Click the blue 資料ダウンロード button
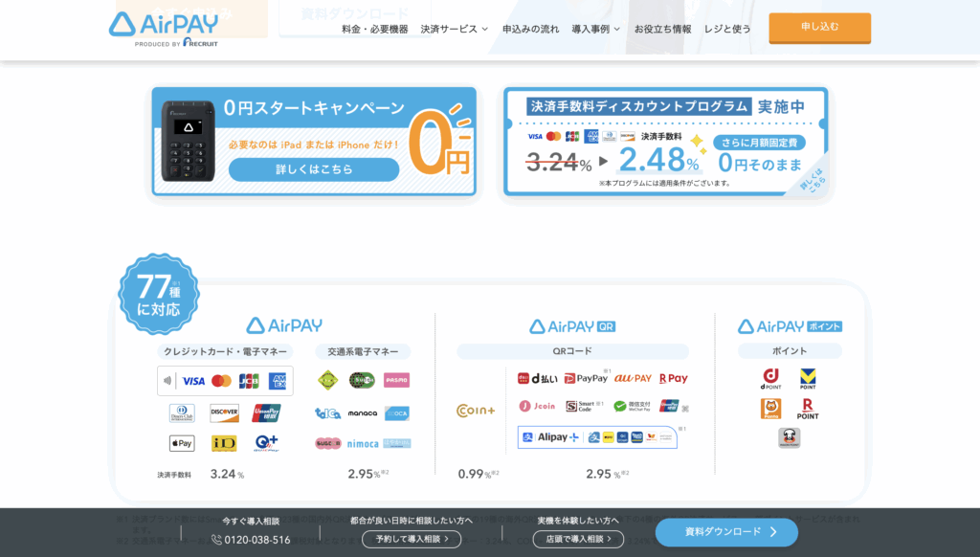Screen dimensions: 980x557 coord(726,532)
